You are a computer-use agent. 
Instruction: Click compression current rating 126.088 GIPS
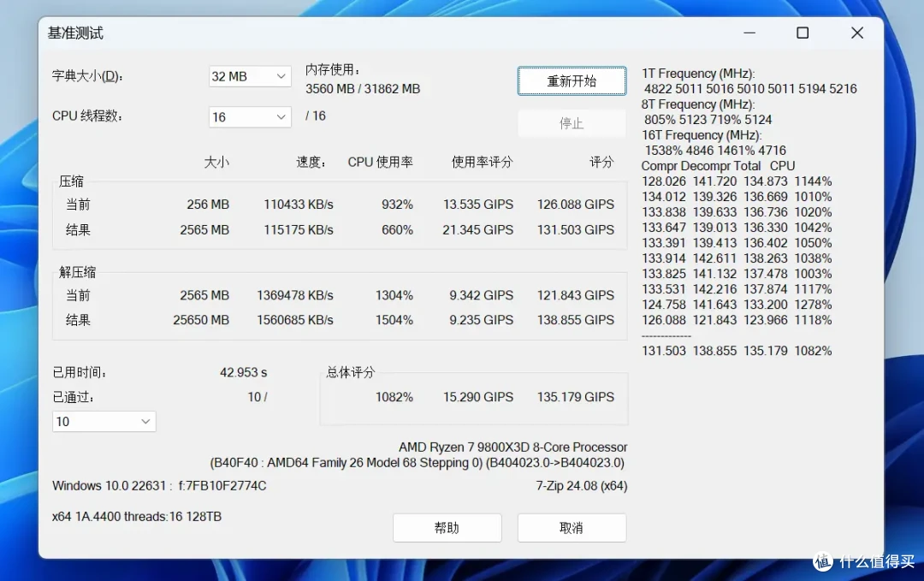(x=575, y=205)
